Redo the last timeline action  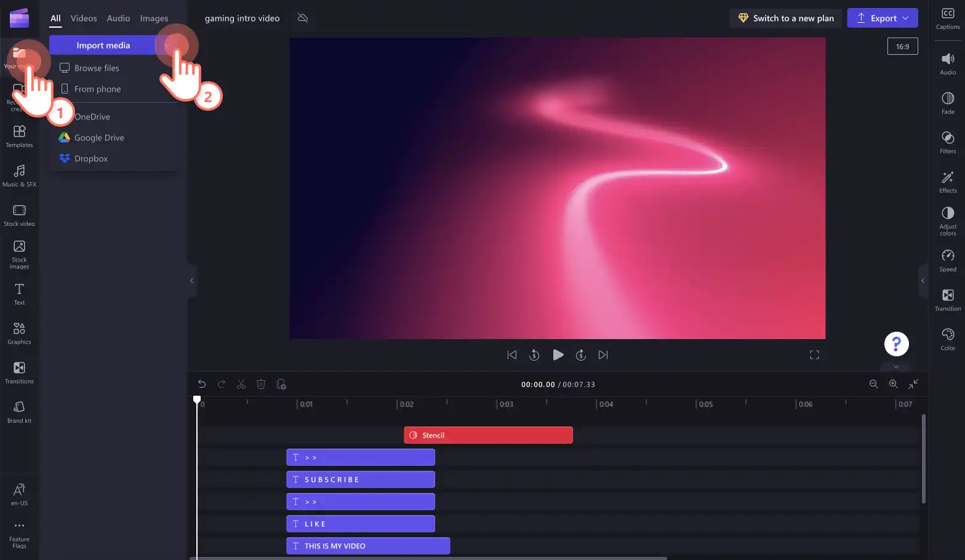(221, 384)
